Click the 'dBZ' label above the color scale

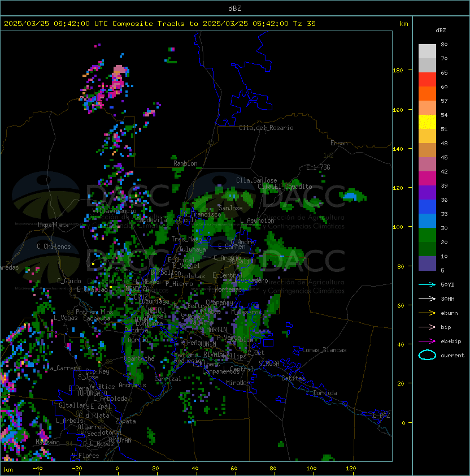coord(441,31)
